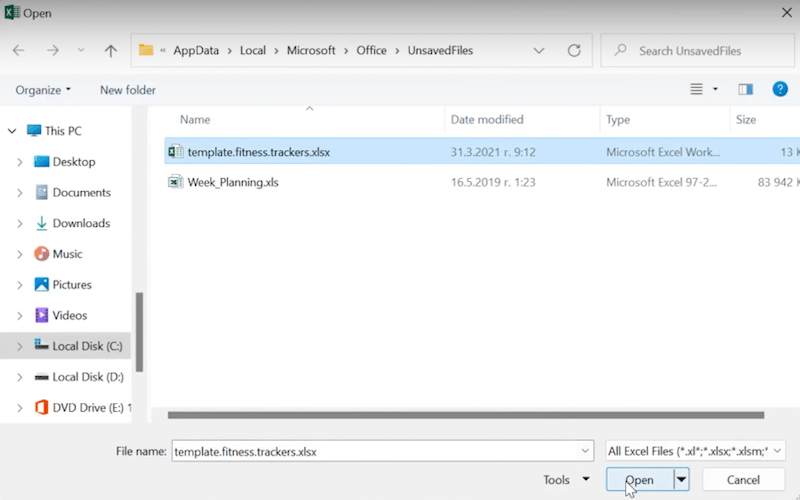
Task: Expand the DVD Drive (E:) node
Action: (x=20, y=408)
